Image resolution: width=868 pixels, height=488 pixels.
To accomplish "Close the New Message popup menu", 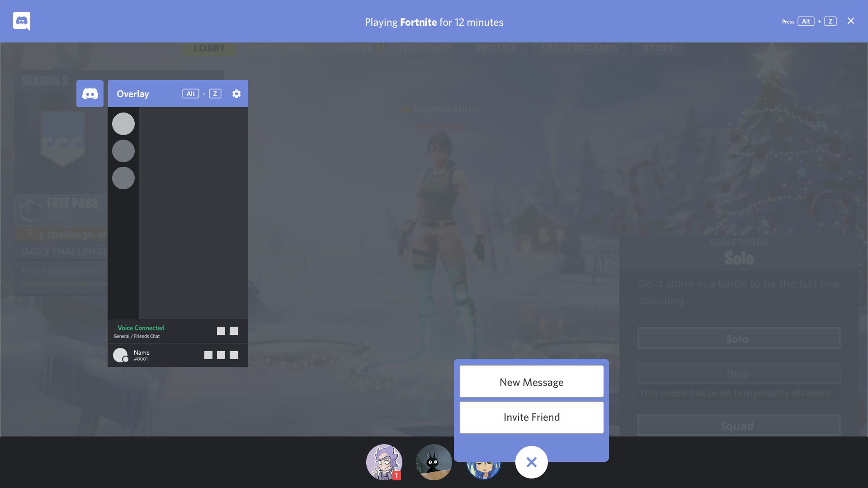I will [531, 462].
